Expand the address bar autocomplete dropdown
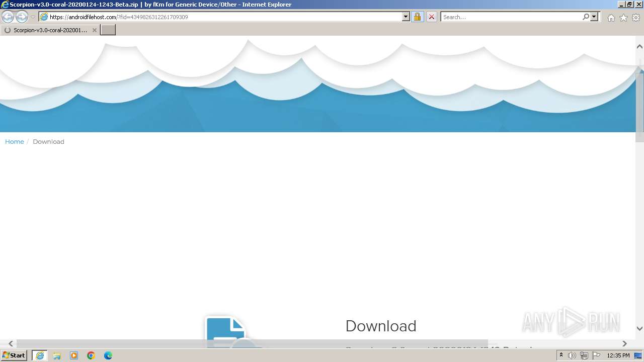This screenshot has height=362, width=644. [406, 17]
